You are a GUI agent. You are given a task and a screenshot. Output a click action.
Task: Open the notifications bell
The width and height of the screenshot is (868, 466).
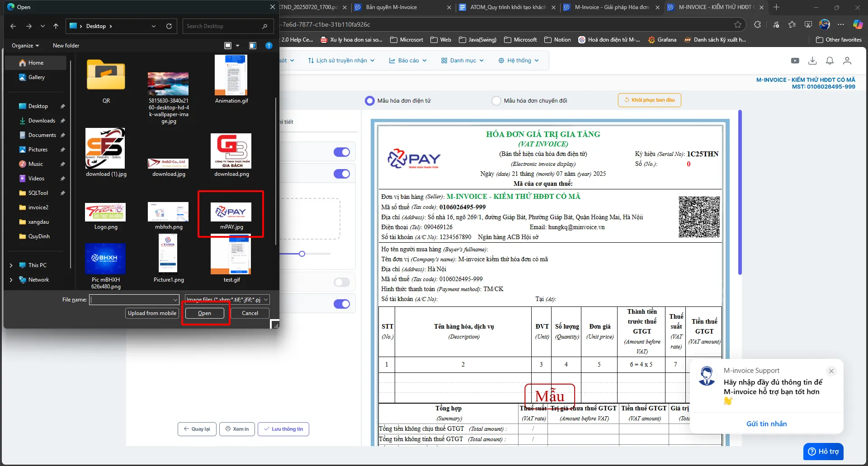(830, 61)
